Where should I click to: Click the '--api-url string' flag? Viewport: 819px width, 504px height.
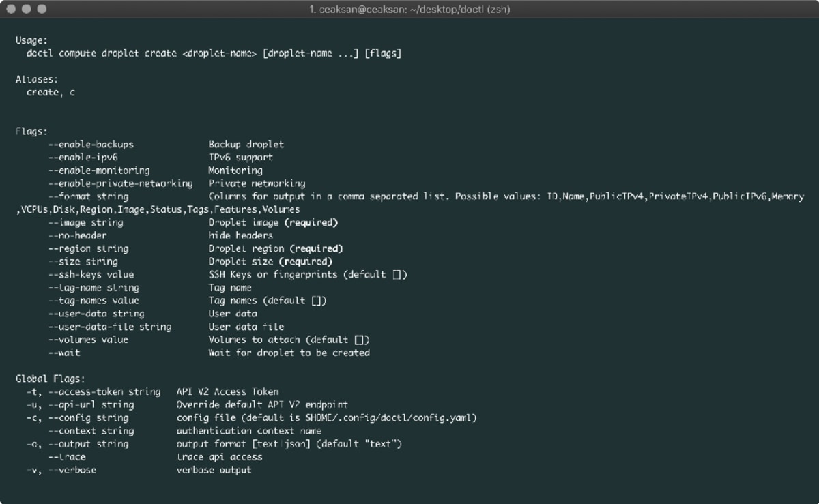click(x=91, y=404)
